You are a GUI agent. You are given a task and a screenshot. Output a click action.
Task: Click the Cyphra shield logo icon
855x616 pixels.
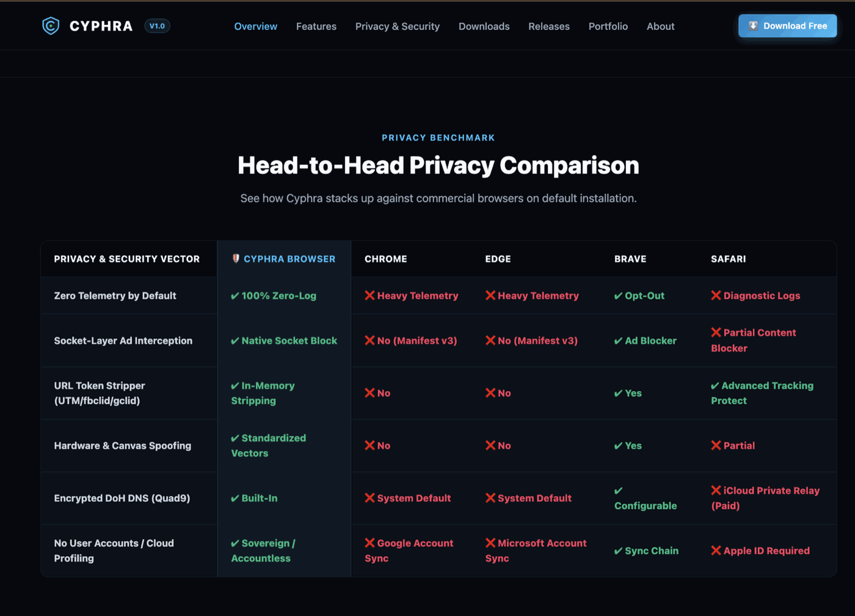(x=51, y=26)
